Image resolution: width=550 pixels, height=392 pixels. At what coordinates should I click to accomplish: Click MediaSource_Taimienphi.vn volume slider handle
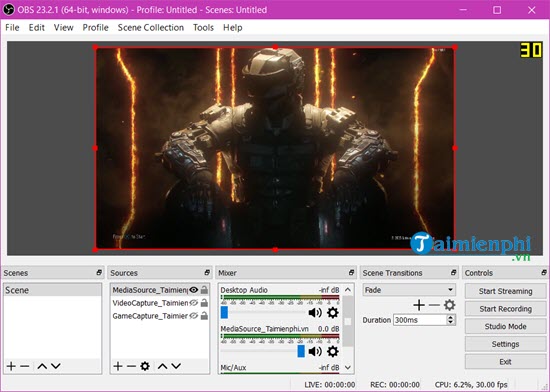tap(301, 351)
